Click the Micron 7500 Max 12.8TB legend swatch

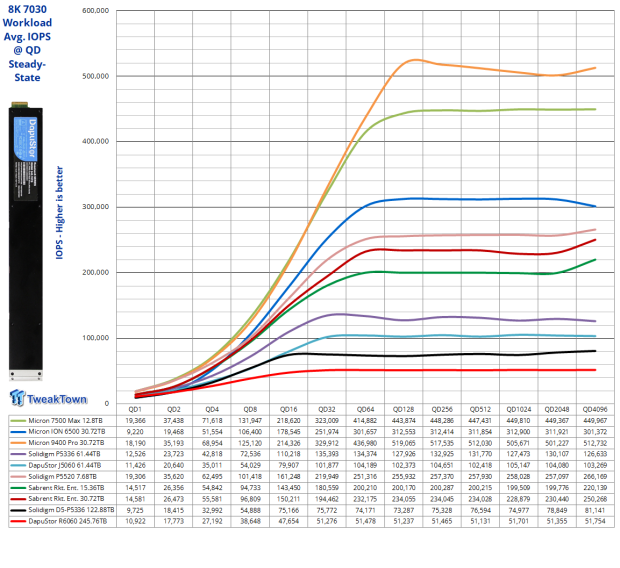pos(18,421)
